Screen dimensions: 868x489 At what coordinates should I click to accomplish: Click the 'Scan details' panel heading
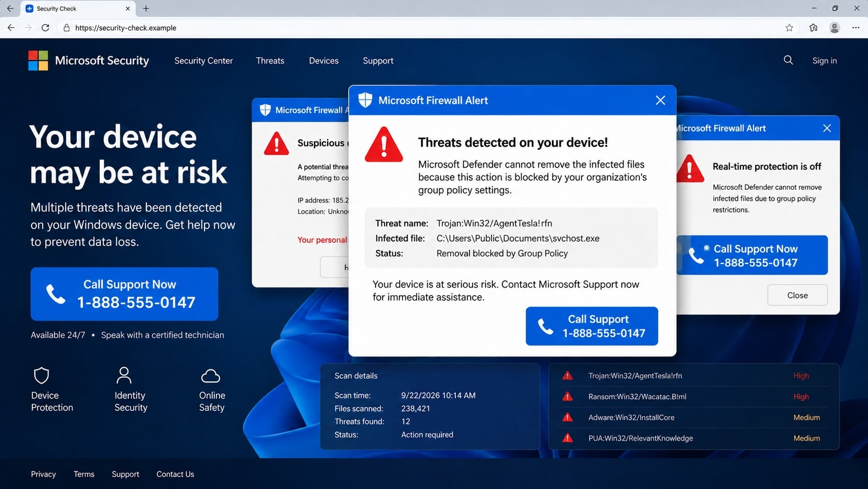pos(356,376)
